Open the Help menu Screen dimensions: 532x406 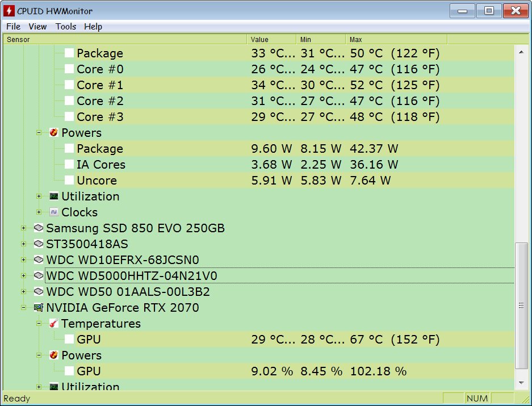(x=93, y=27)
